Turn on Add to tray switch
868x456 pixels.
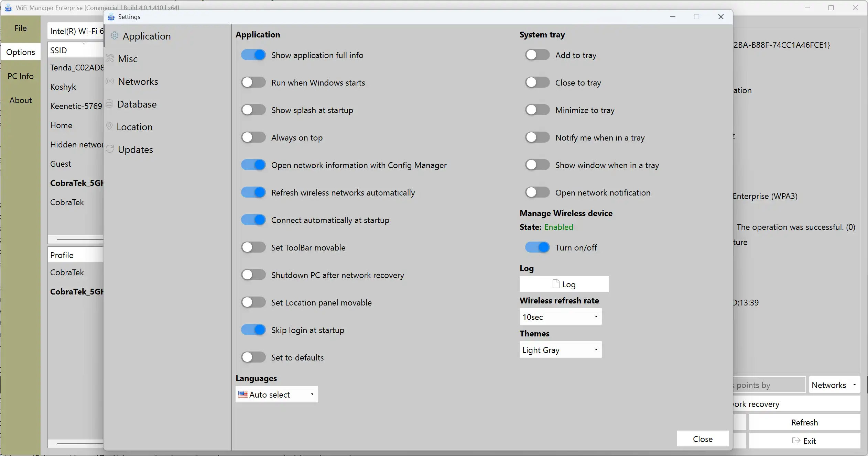pos(537,55)
